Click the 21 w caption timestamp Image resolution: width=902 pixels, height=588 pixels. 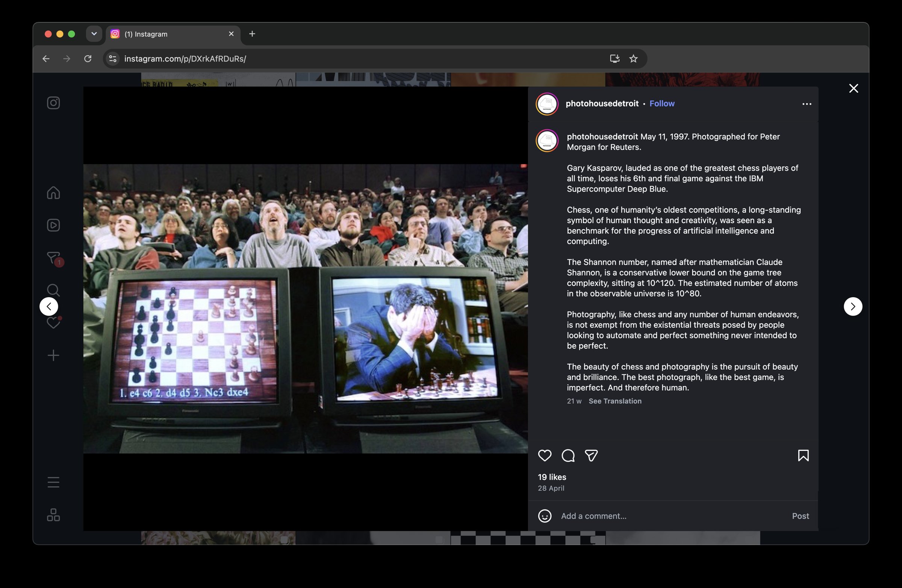click(x=574, y=401)
